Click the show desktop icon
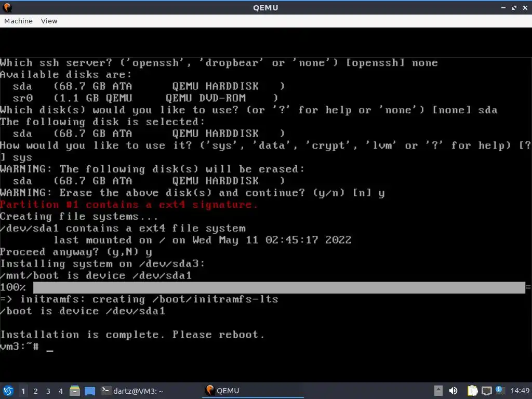The width and height of the screenshot is (532, 399). (90, 391)
